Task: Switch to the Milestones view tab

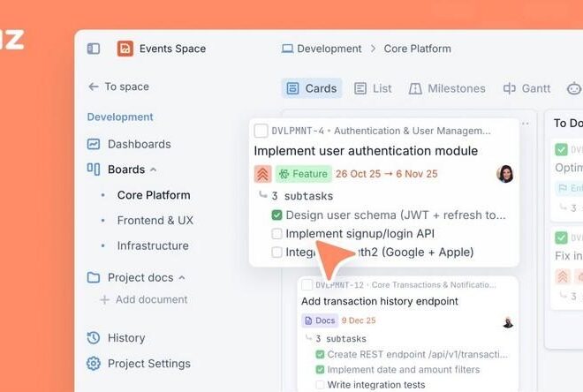Action: pos(447,88)
